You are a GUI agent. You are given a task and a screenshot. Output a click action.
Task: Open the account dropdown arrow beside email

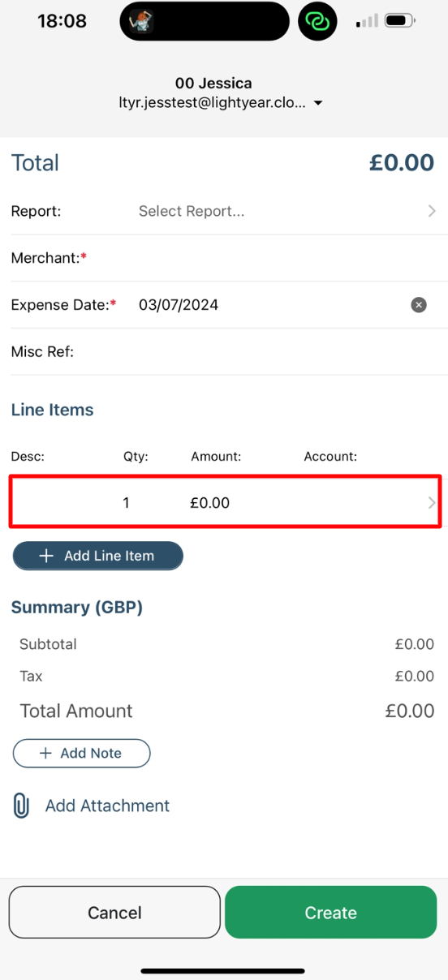click(318, 104)
